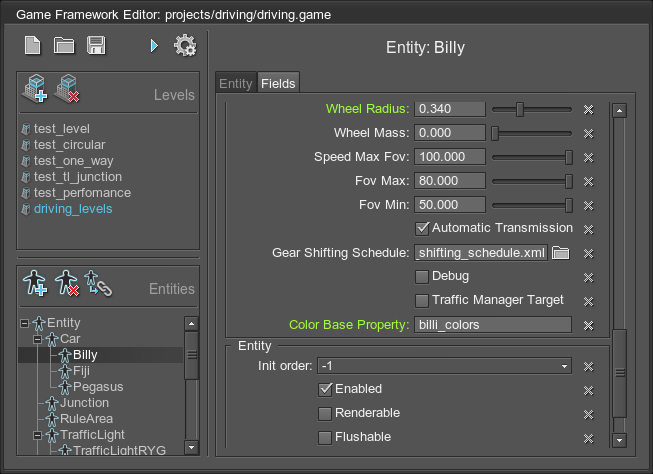Viewport: 653px width, 474px height.
Task: Select Junction entity in tree
Action: click(x=84, y=403)
